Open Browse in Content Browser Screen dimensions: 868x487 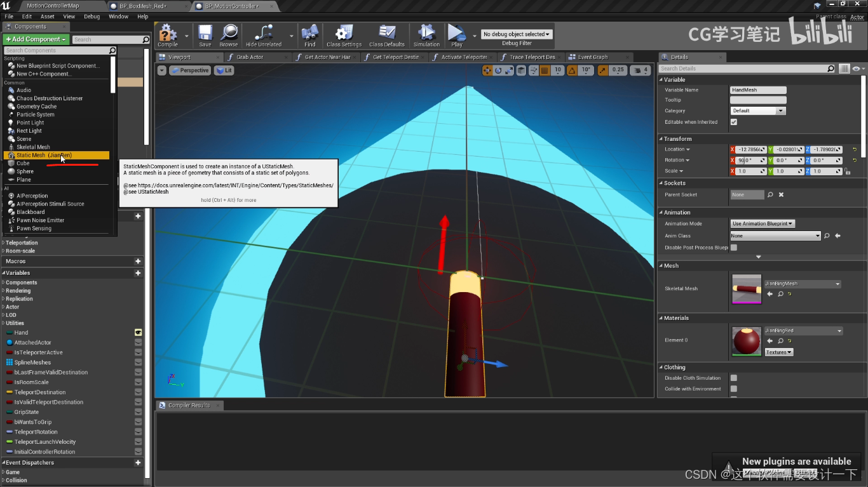(x=229, y=36)
